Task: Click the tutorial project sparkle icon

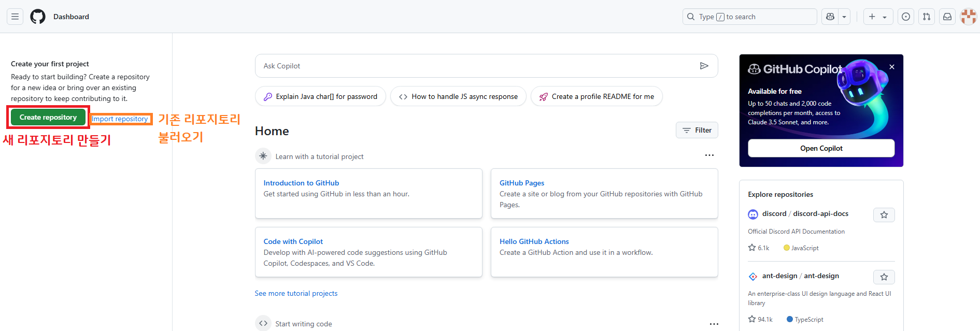Action: point(263,156)
